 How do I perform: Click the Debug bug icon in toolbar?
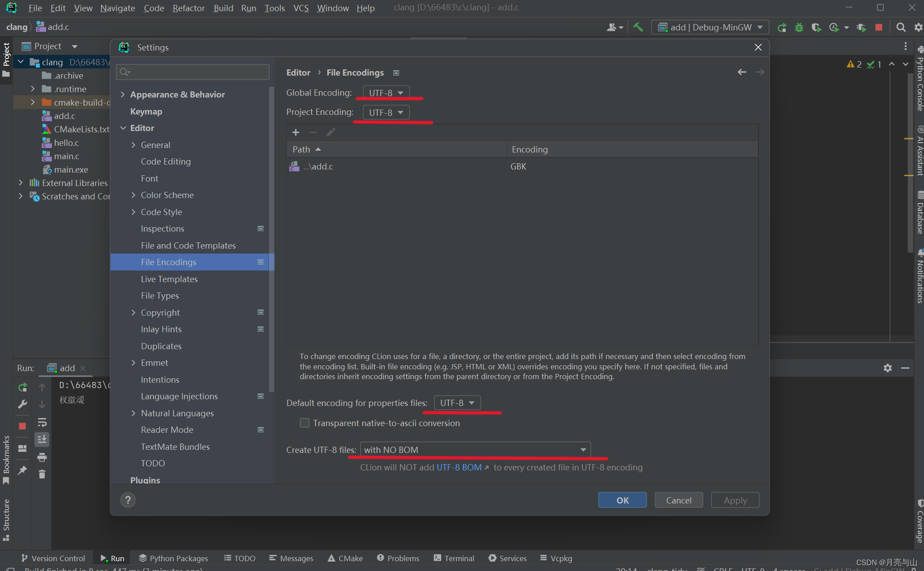click(799, 27)
